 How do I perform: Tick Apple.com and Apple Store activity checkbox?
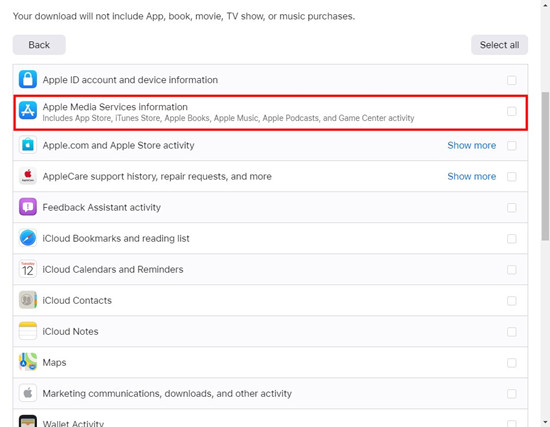[511, 145]
